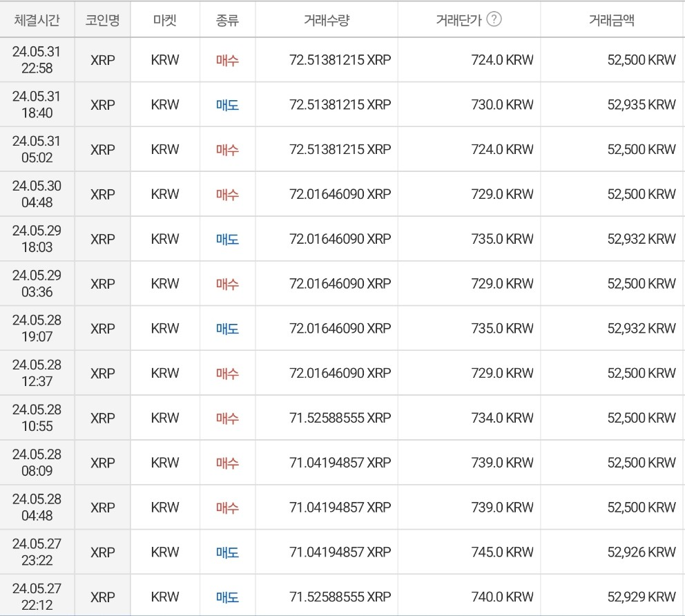685x616 pixels.
Task: Select the 24.05.31 05:02 time cell
Action: coord(37,149)
